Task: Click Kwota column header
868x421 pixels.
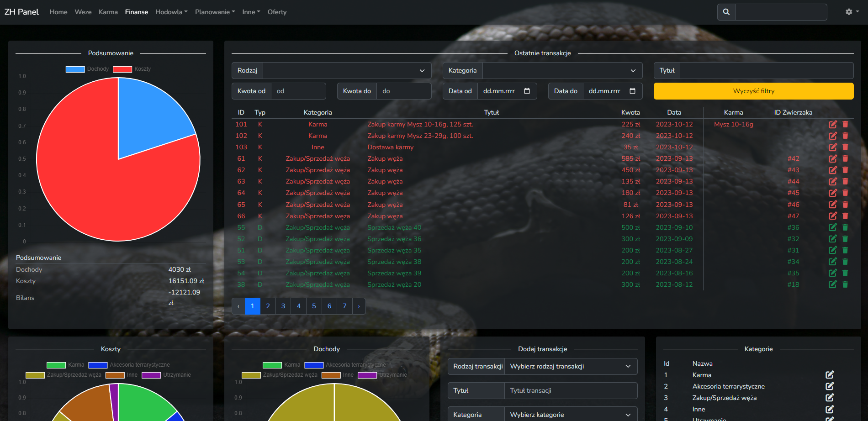Action: coord(630,112)
